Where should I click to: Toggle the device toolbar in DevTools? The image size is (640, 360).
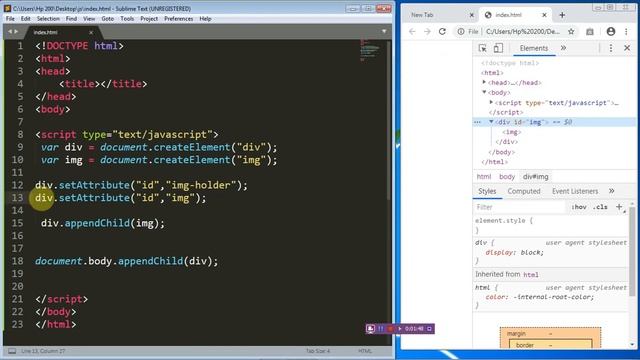click(x=498, y=48)
